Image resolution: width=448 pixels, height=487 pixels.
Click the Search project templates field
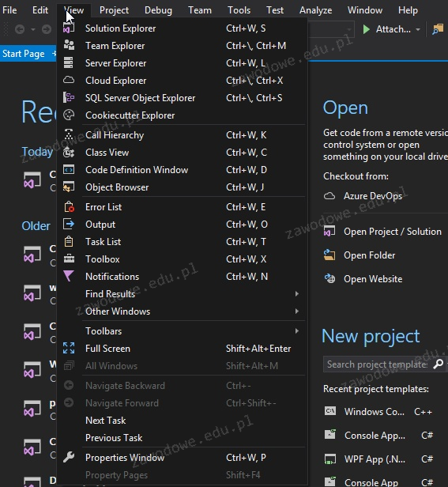(377, 364)
